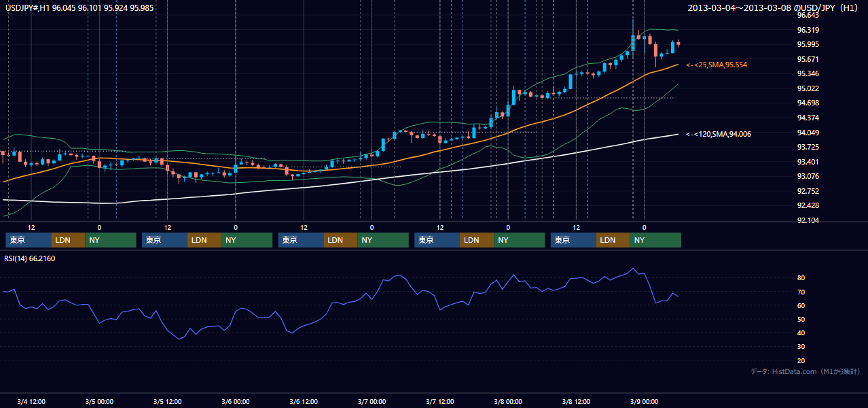Click the 3/5 00:00 time axis label
This screenshot has width=868, height=408.
[x=99, y=401]
